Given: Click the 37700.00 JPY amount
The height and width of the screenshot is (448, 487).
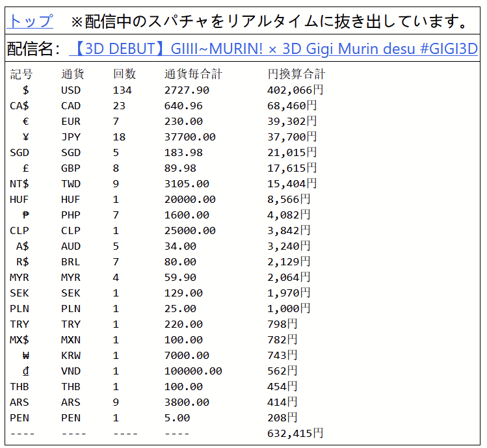Looking at the screenshot, I should point(190,137).
